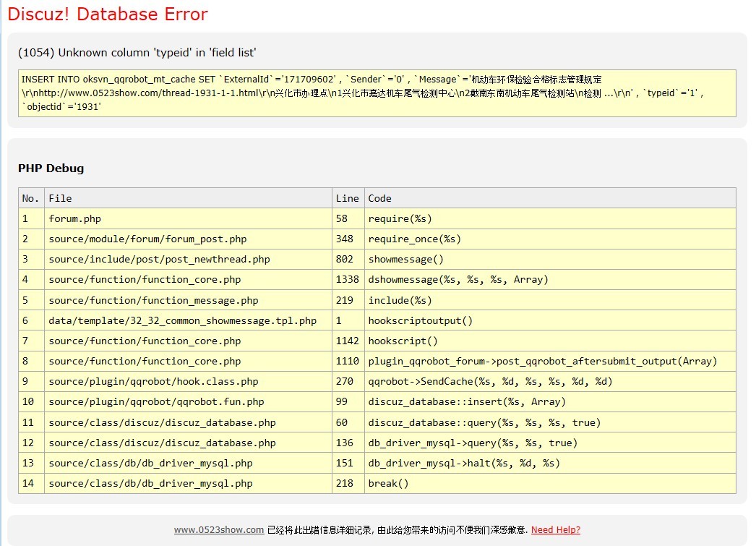Open the www.0523show.com footer link
Screen dimensions: 756x546
219,529
